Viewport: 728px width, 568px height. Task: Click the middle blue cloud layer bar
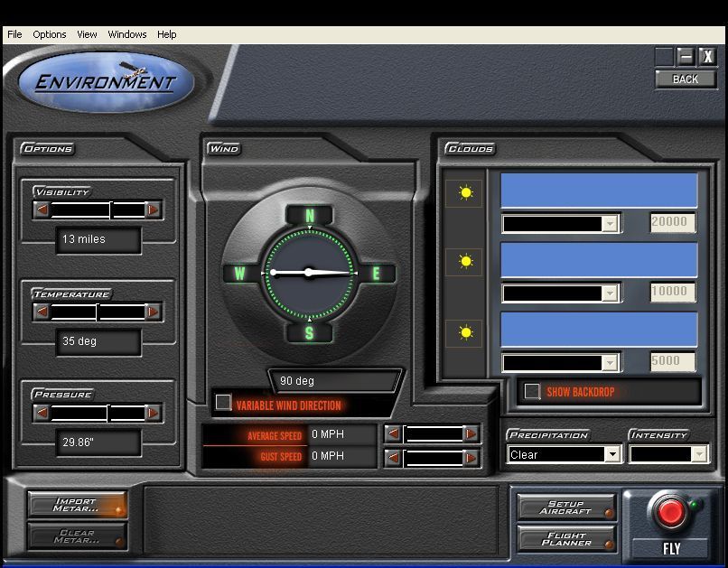599,260
